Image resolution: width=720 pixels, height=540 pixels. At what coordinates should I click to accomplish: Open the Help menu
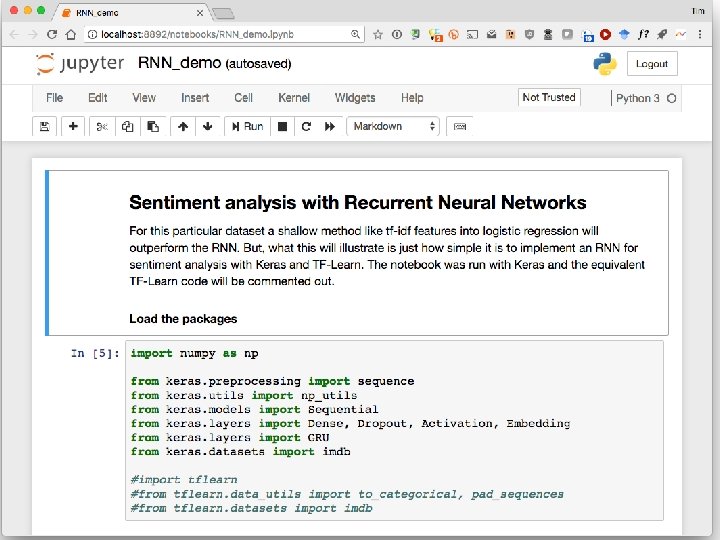[x=412, y=98]
